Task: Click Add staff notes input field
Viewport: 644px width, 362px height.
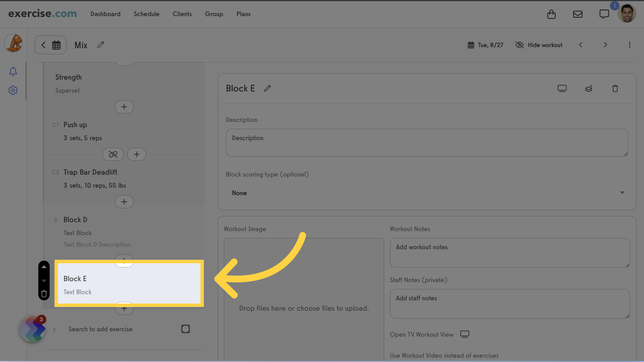Action: point(509,303)
